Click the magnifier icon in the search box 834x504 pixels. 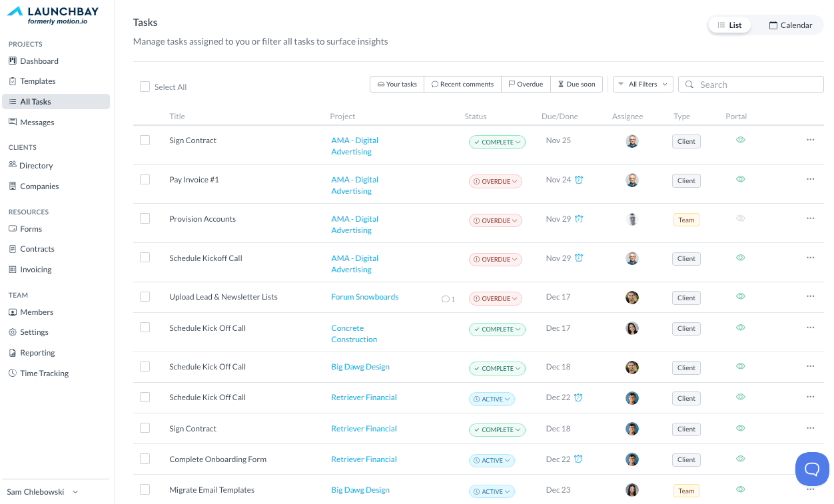point(691,85)
